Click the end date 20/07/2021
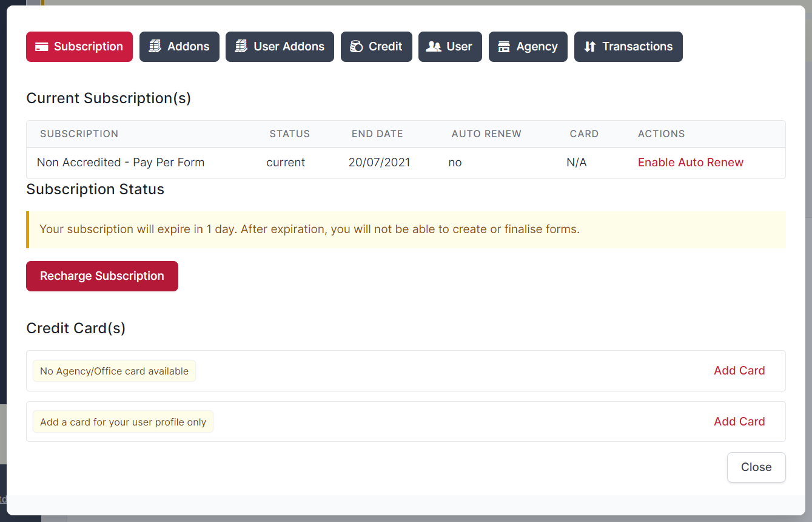 (380, 163)
